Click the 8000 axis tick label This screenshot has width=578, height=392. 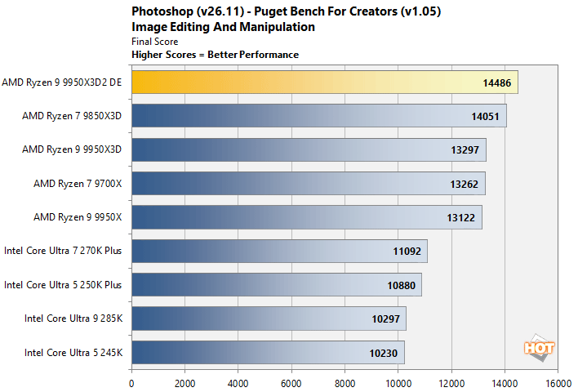click(x=345, y=384)
